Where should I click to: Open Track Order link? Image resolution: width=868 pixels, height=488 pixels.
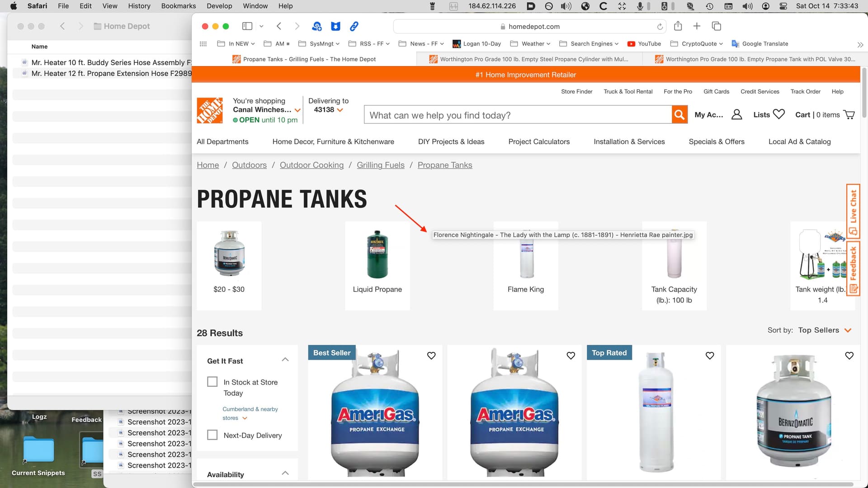coord(805,91)
